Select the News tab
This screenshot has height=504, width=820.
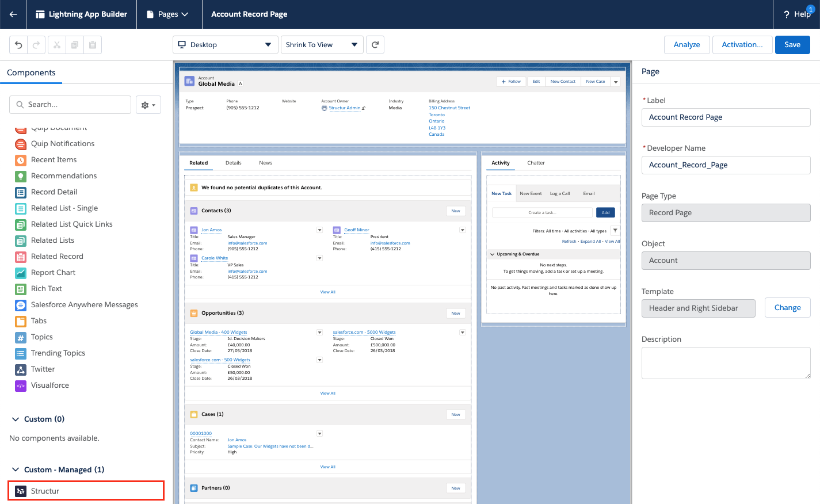[265, 163]
